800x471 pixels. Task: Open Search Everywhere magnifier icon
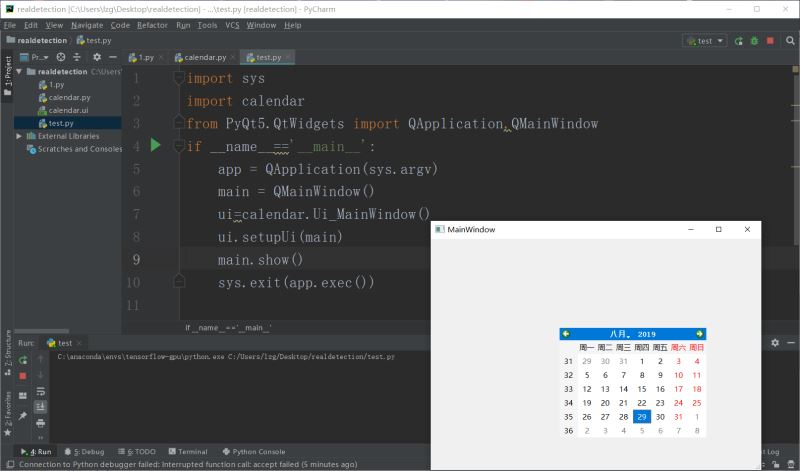[x=787, y=41]
